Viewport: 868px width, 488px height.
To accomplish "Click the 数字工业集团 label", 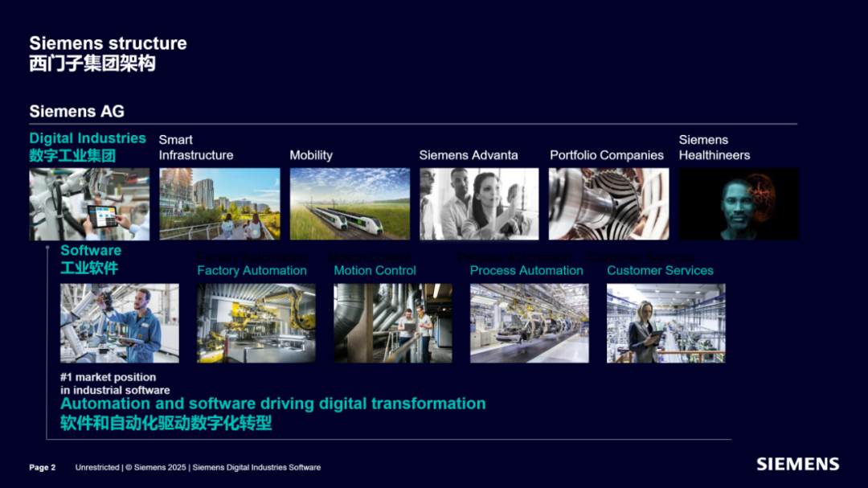I will tap(72, 156).
